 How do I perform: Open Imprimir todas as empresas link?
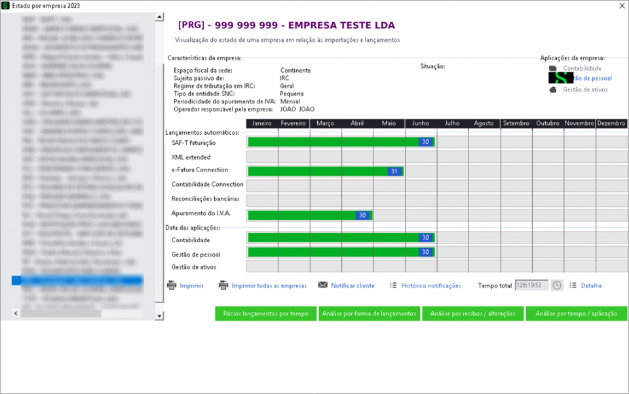[x=269, y=286]
